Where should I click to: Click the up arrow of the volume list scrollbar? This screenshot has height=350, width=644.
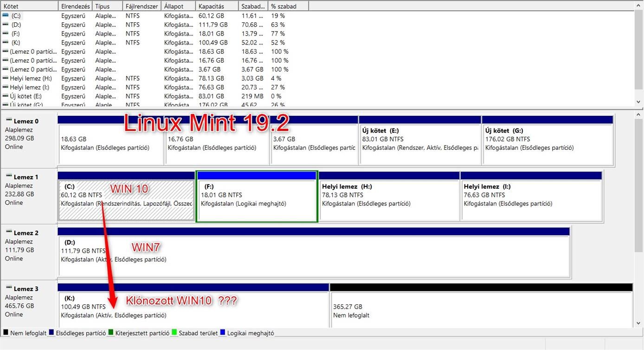[639, 6]
